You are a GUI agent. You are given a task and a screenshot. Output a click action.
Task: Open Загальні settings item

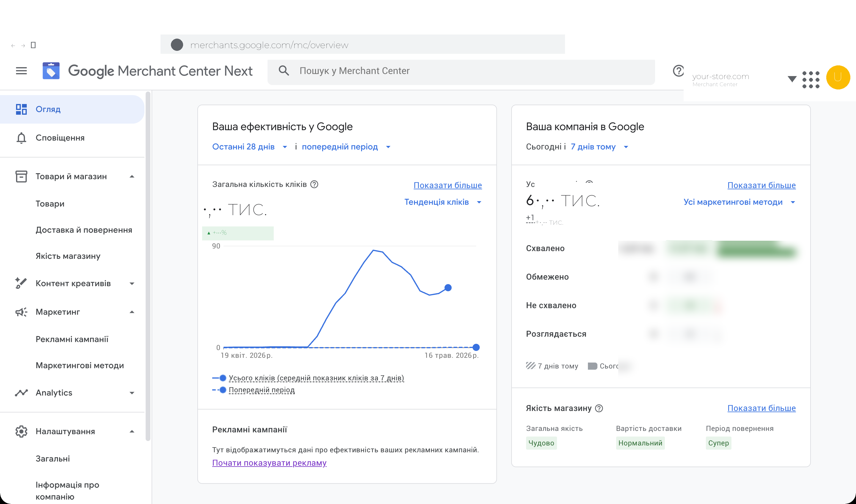pyautogui.click(x=53, y=459)
